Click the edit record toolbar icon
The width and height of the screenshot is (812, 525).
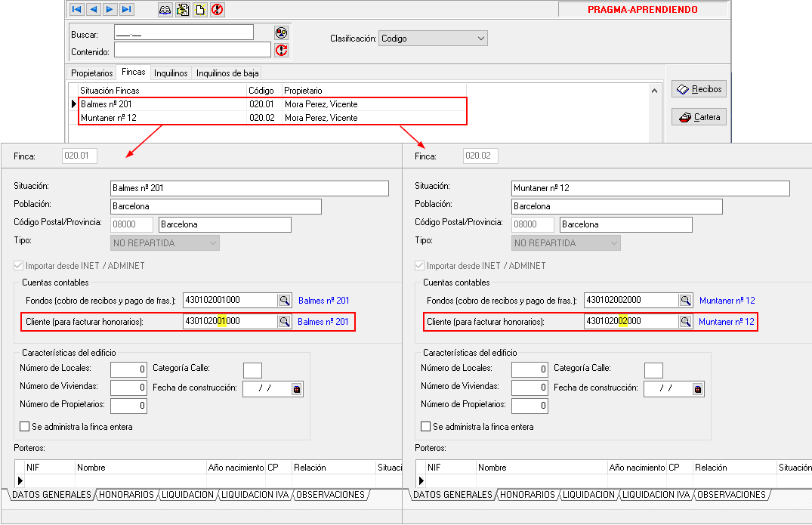(x=183, y=10)
